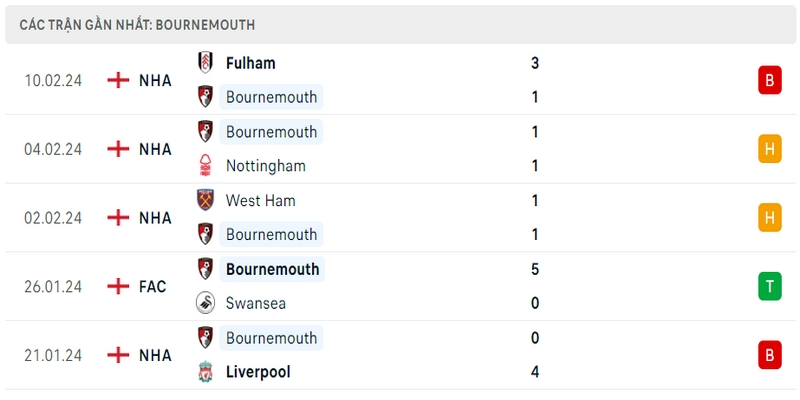Click the 02.02.24 match date
This screenshot has height=400, width=800.
53,218
